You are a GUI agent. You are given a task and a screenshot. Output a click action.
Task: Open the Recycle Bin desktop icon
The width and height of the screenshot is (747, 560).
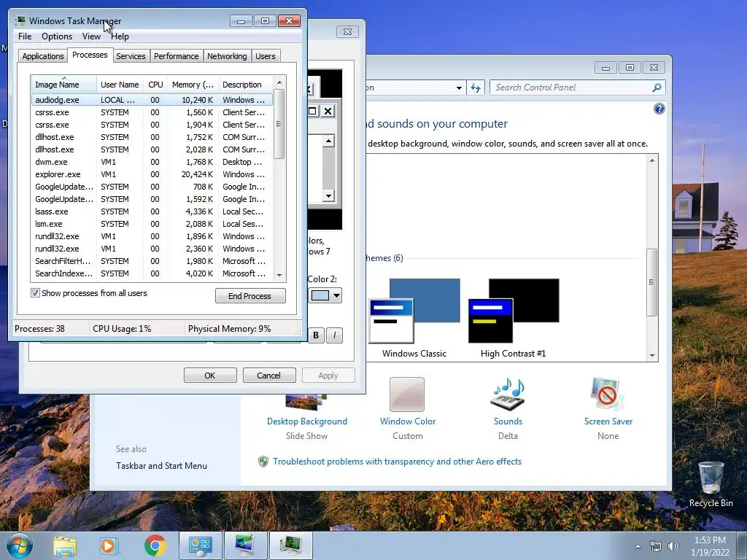click(711, 484)
